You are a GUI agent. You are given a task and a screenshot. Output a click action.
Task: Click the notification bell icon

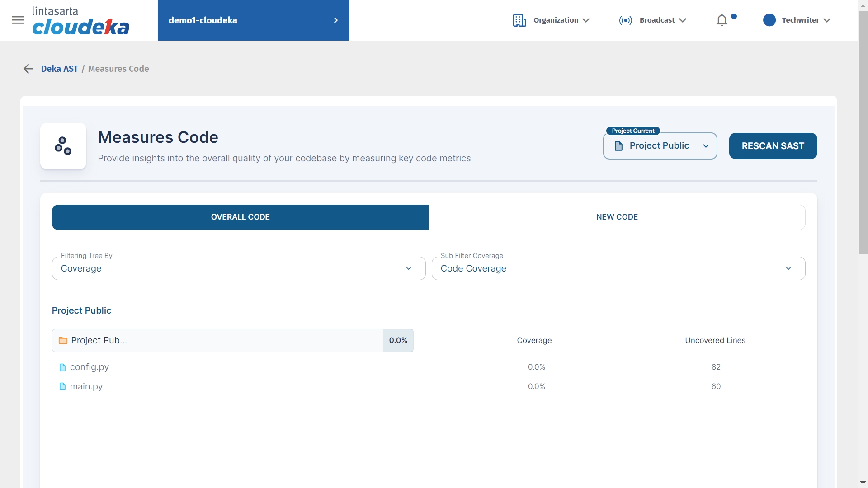722,20
